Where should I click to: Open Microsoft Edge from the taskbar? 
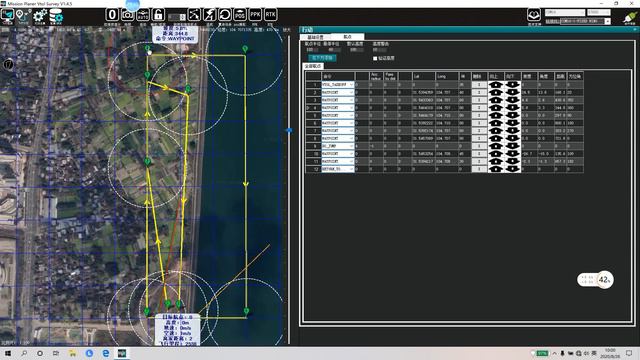(x=106, y=353)
